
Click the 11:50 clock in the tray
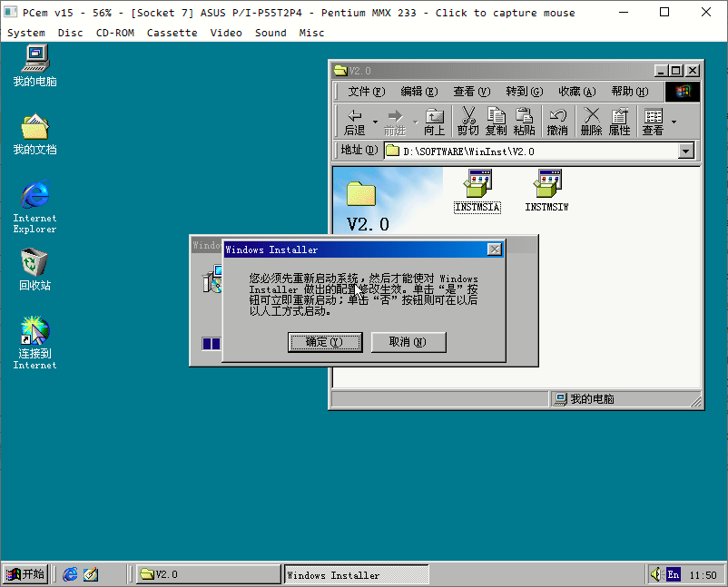[x=703, y=575]
